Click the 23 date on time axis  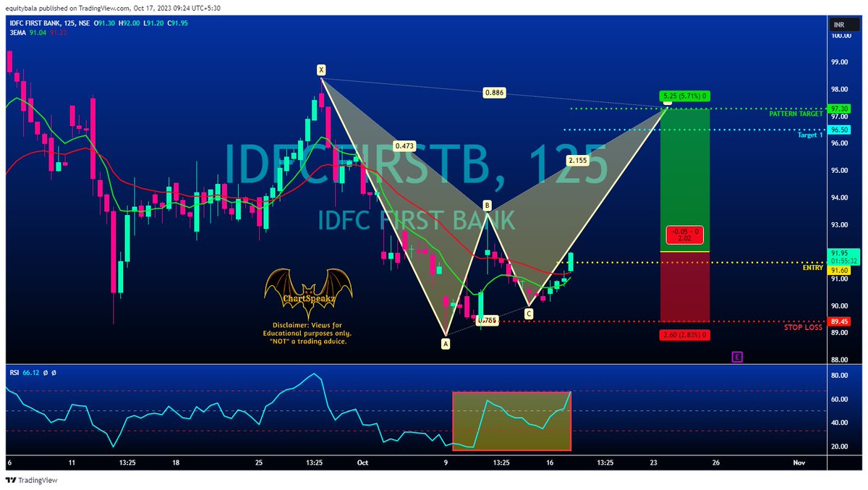tap(655, 462)
